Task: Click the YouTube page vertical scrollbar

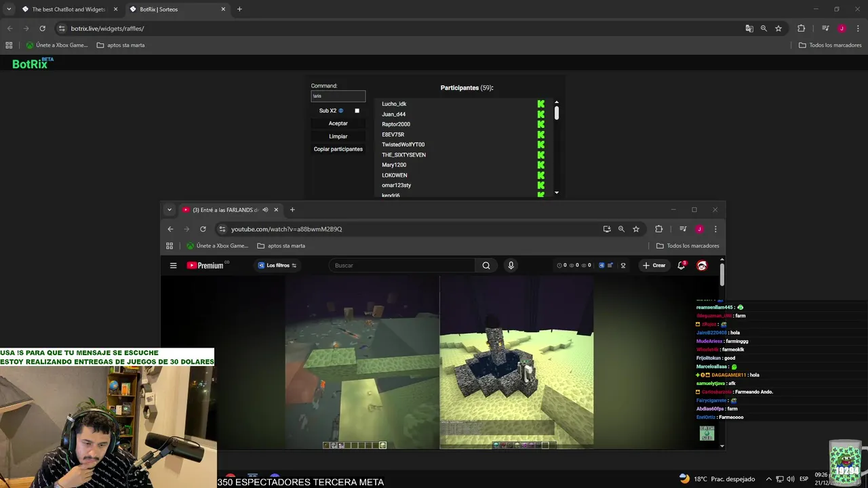Action: (x=722, y=274)
